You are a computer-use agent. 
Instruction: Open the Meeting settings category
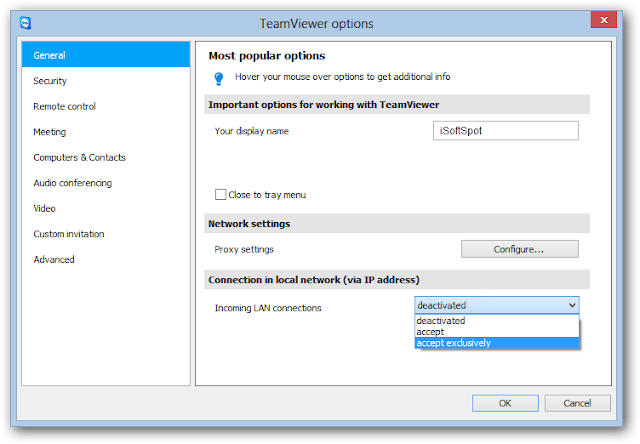tap(106, 132)
